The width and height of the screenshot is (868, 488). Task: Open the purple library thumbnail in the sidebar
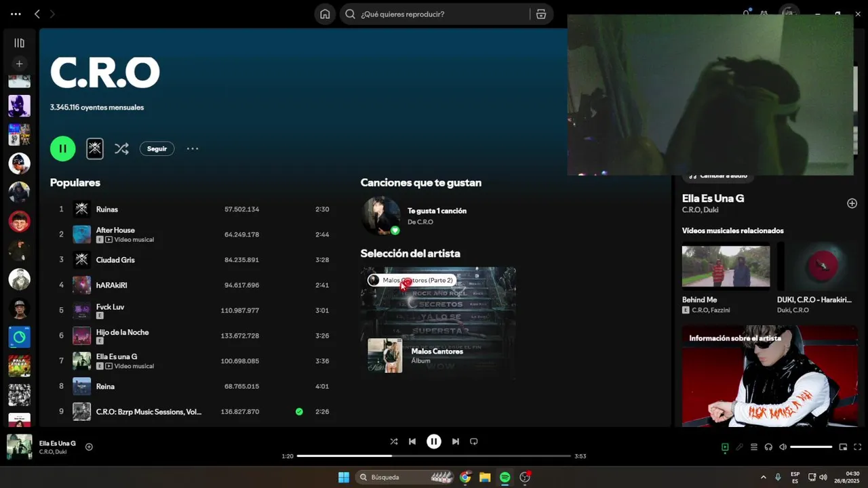pos(19,105)
